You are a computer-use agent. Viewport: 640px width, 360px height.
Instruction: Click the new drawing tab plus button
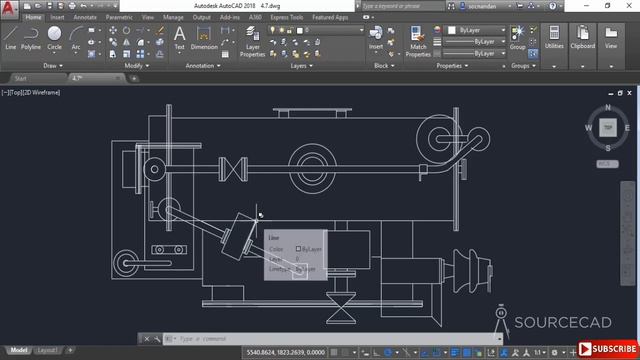pyautogui.click(x=134, y=78)
